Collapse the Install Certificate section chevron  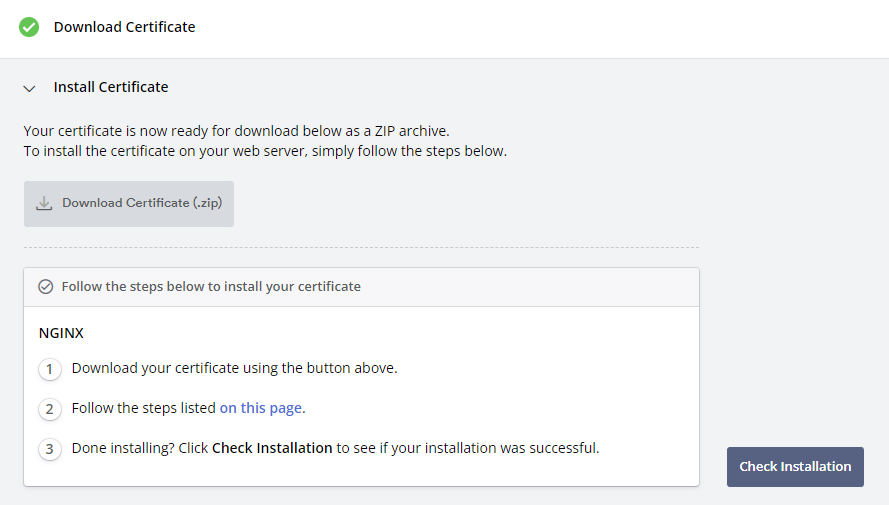pyautogui.click(x=29, y=88)
